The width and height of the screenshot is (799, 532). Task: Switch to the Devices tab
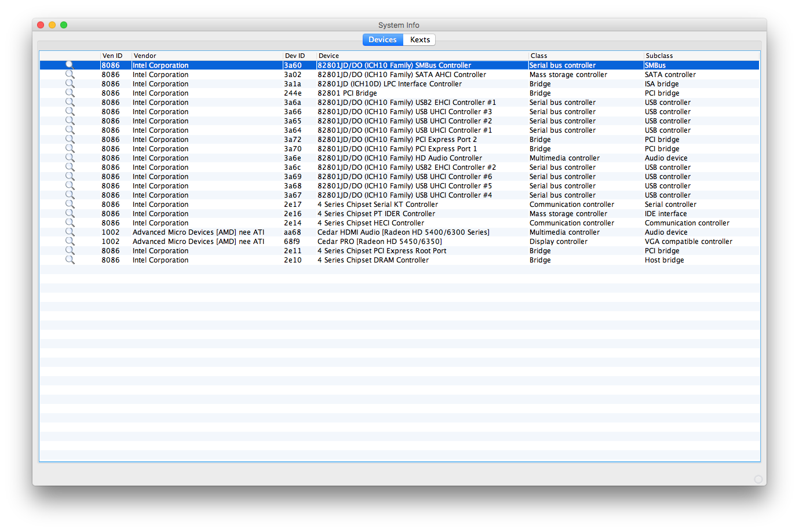382,40
